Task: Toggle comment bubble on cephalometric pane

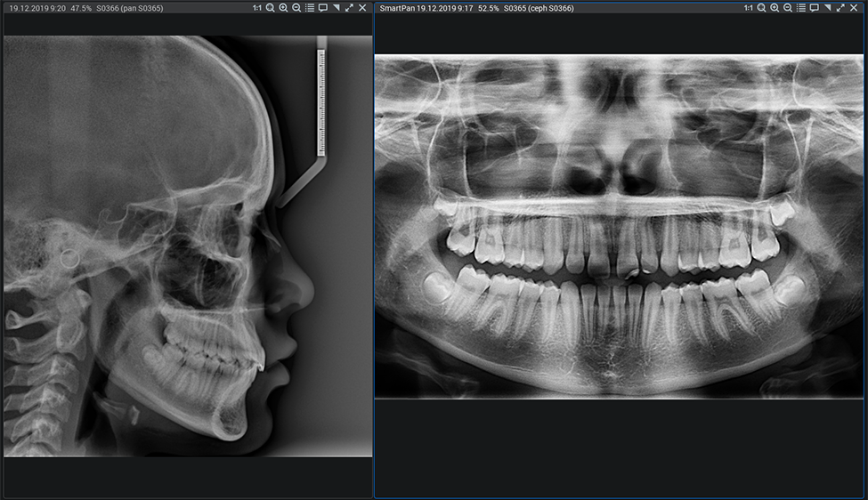Action: [x=322, y=8]
